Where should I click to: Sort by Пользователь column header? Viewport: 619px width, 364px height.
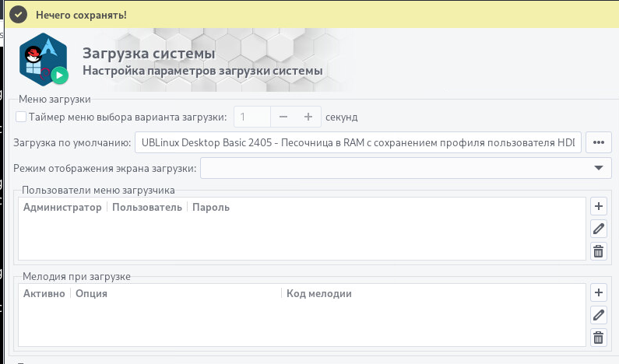click(x=147, y=208)
